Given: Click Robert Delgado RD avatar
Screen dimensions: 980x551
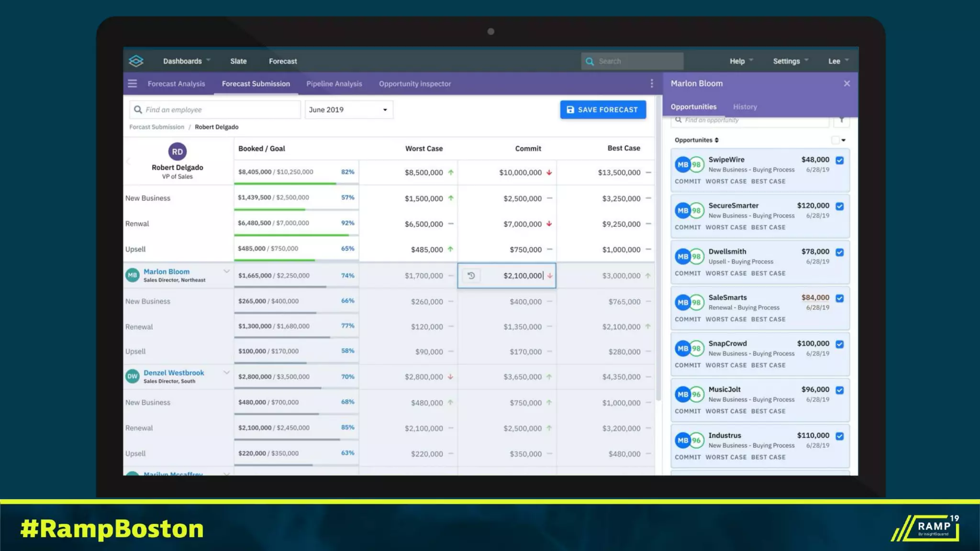Looking at the screenshot, I should 177,152.
